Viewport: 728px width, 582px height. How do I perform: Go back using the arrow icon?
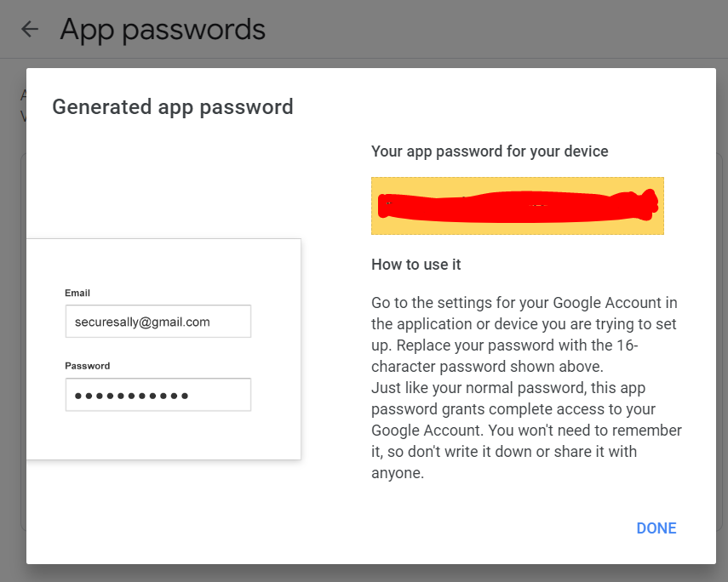coord(30,29)
